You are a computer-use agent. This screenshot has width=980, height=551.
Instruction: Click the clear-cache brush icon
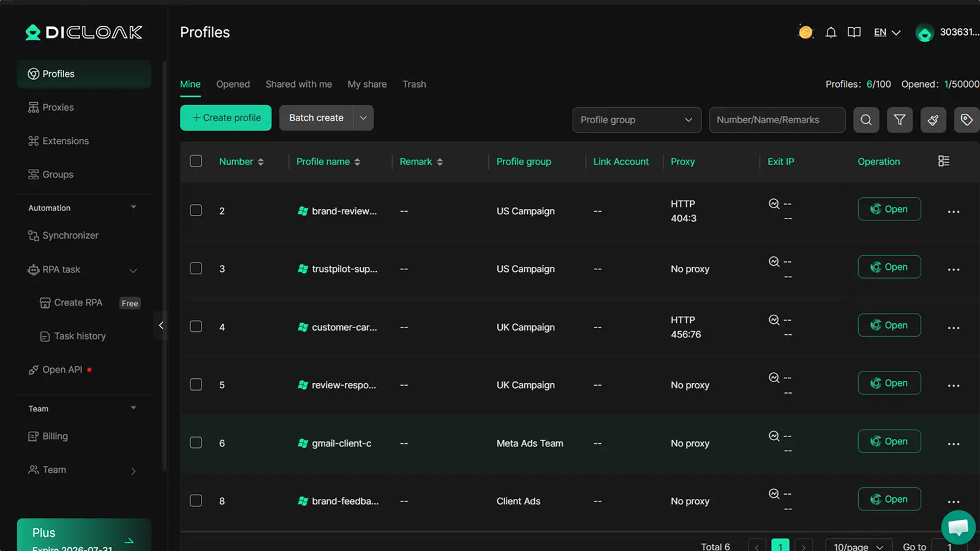933,120
